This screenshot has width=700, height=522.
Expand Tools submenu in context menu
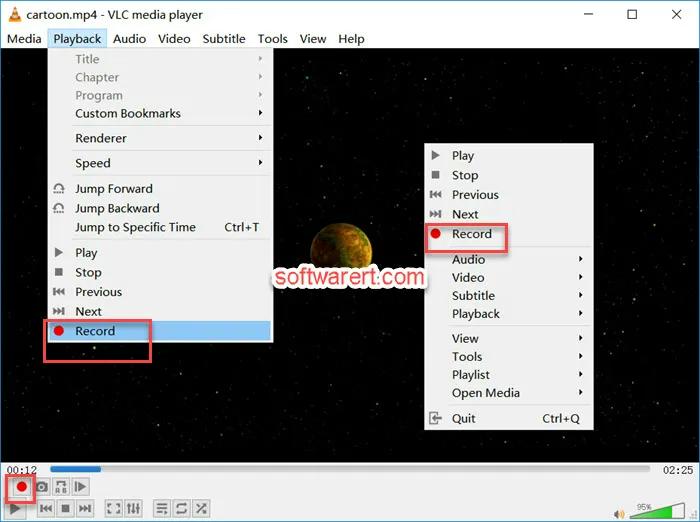509,356
